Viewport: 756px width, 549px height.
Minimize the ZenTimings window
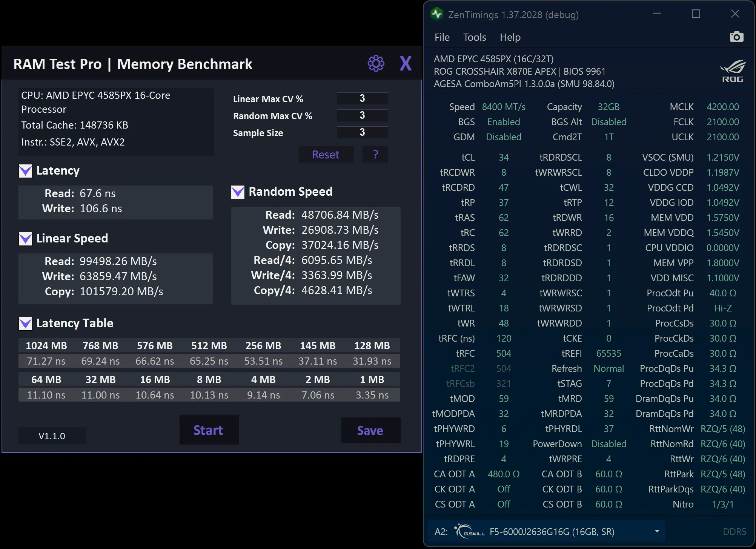pos(657,14)
